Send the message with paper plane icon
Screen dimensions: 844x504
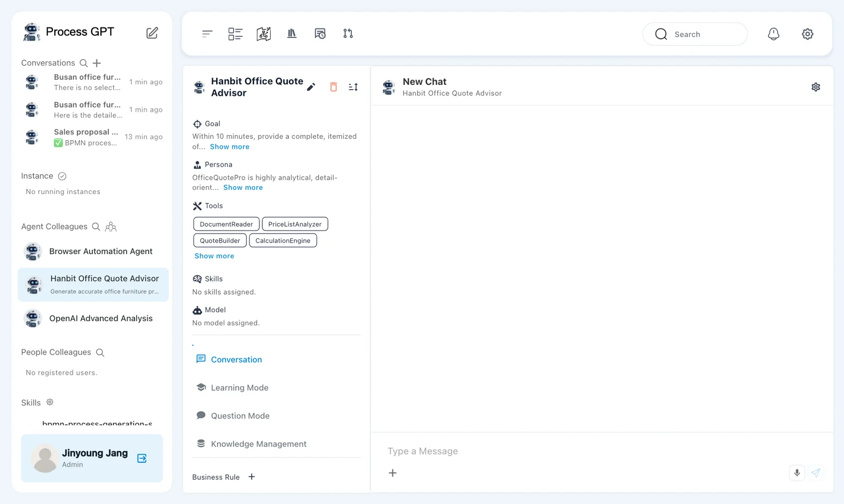(x=816, y=473)
